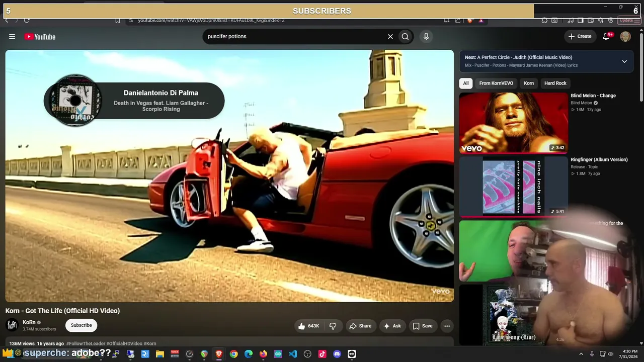The width and height of the screenshot is (644, 362).
Task: Open the account avatar menu
Action: (625, 36)
